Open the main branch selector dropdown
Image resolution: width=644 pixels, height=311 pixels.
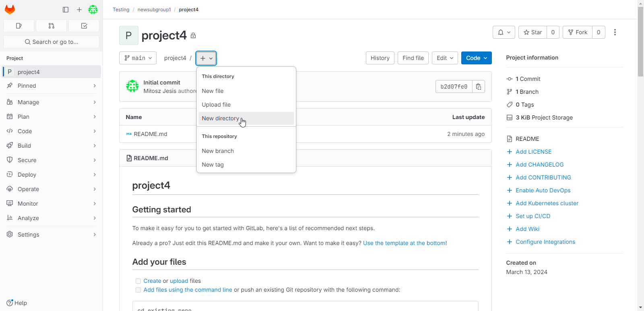click(138, 58)
